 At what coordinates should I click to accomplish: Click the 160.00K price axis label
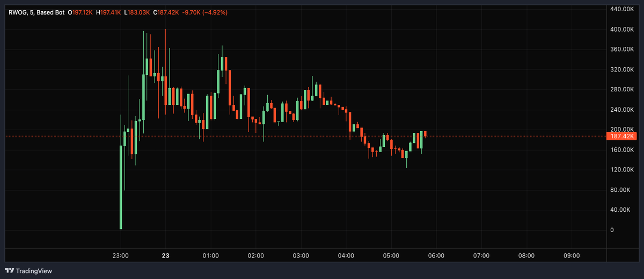pyautogui.click(x=623, y=150)
